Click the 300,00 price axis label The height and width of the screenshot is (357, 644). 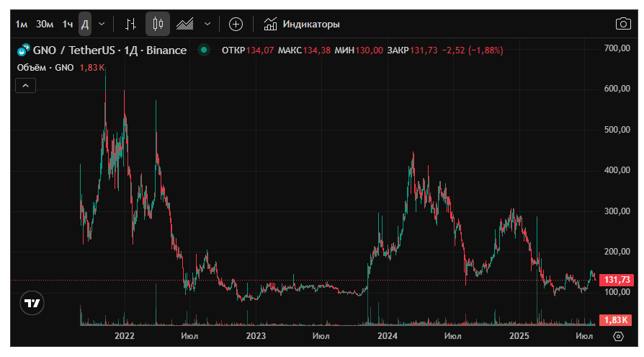coord(617,211)
